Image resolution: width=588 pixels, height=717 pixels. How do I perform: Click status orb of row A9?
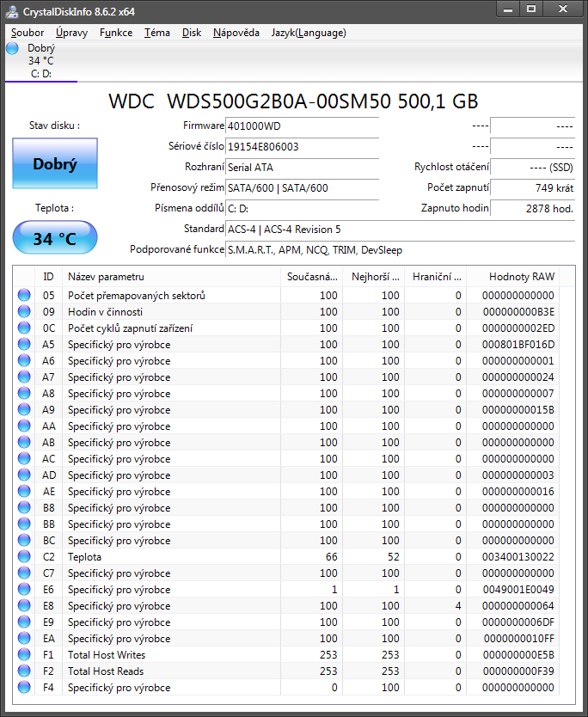click(x=24, y=410)
